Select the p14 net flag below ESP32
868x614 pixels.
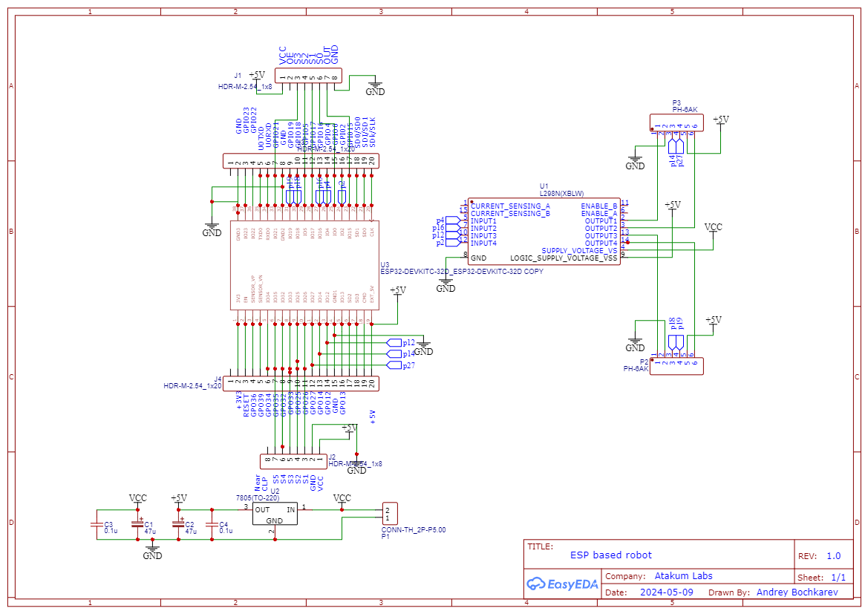[x=401, y=354]
